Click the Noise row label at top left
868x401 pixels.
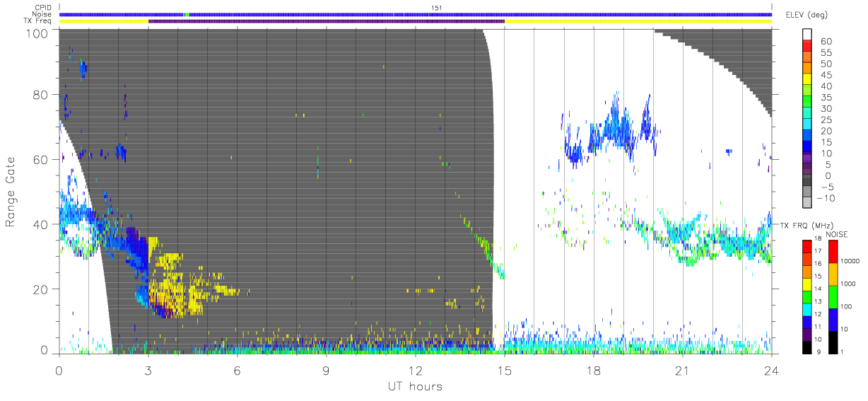[x=42, y=14]
